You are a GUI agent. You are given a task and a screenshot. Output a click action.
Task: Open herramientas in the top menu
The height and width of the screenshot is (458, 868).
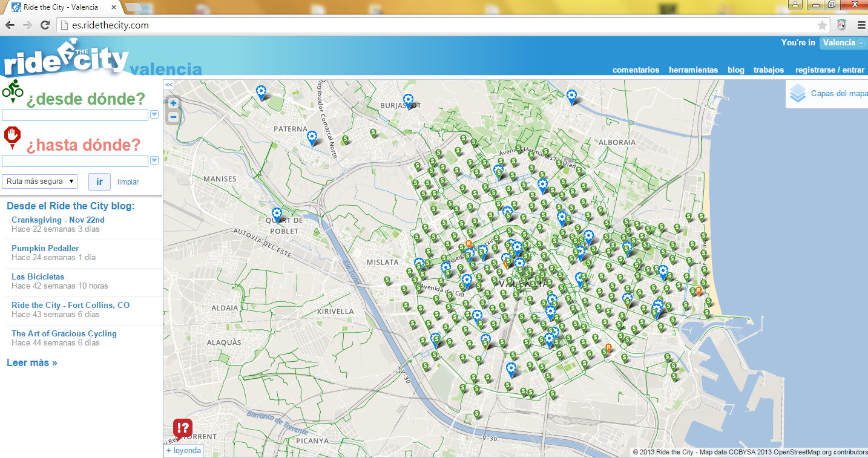point(693,70)
